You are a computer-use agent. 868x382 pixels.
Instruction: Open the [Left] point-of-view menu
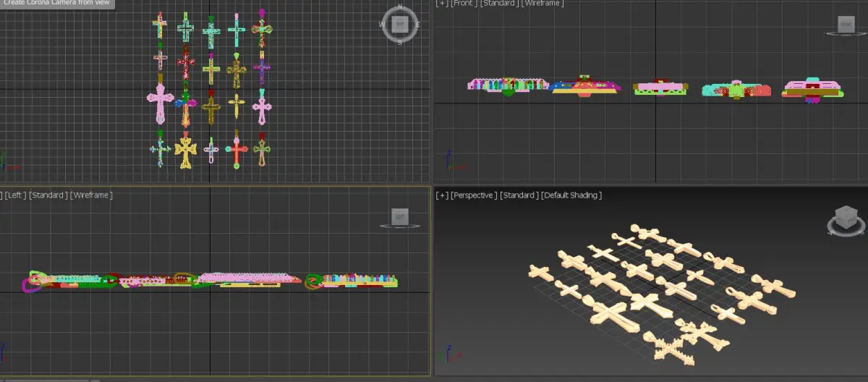(16, 195)
